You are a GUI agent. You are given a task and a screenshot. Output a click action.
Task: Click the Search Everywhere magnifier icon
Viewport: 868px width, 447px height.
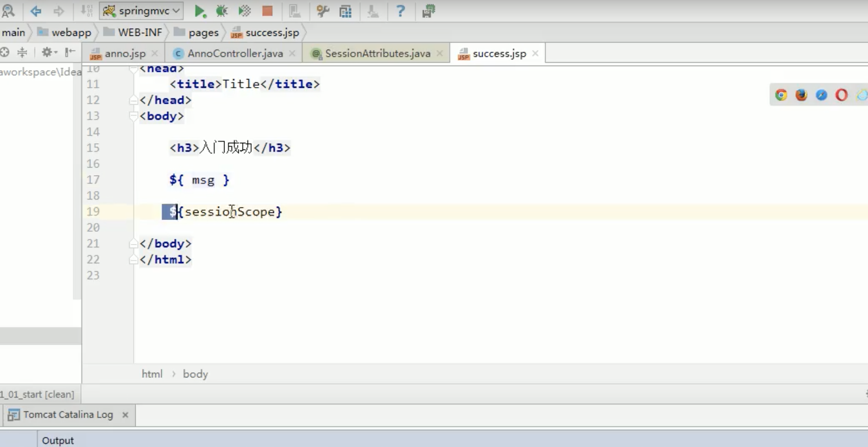pyautogui.click(x=8, y=11)
